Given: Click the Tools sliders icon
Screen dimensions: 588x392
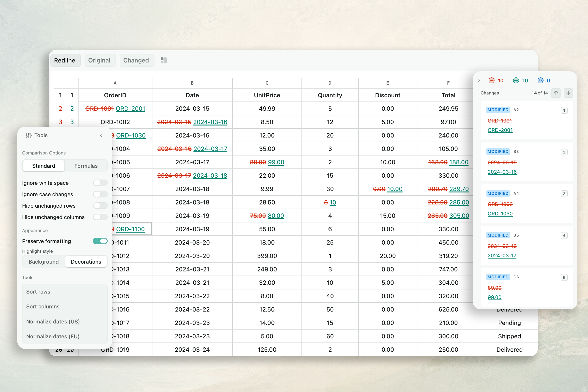Looking at the screenshot, I should [x=28, y=135].
